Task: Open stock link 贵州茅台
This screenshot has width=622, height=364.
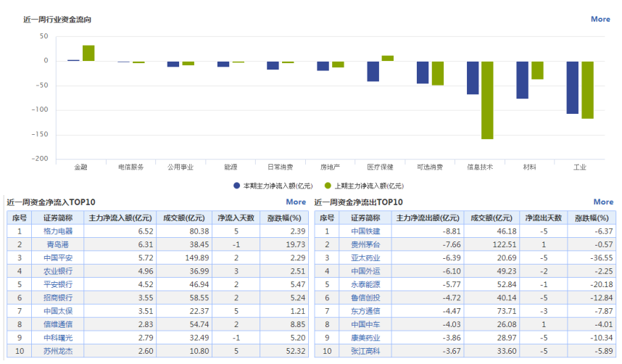Action: [365, 244]
